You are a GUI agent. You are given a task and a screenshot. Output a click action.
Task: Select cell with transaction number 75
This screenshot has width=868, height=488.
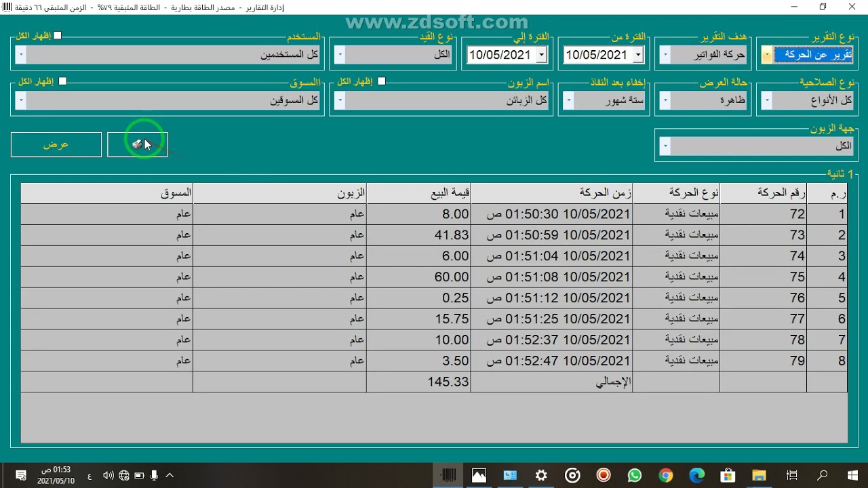coord(763,277)
